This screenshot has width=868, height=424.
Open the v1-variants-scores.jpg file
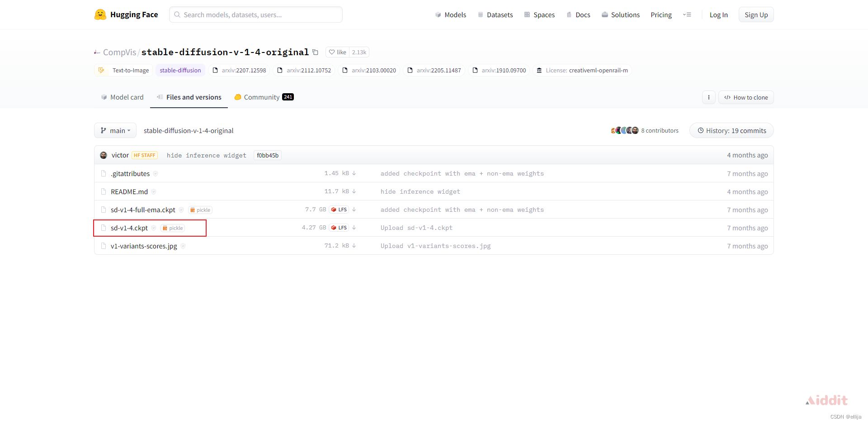(x=144, y=246)
